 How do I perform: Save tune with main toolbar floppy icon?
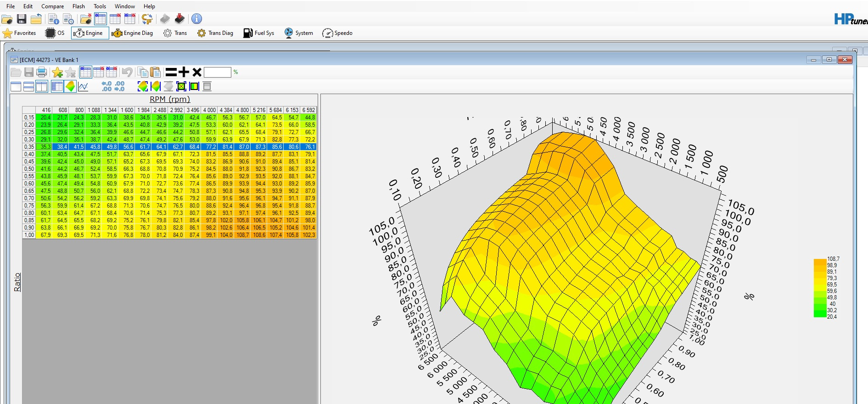22,19
